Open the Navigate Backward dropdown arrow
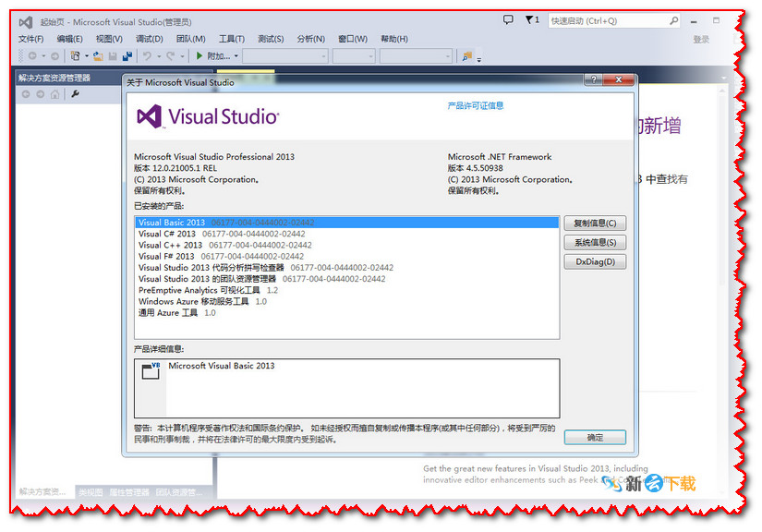Image resolution: width=762 pixels, height=532 pixels. [x=43, y=56]
